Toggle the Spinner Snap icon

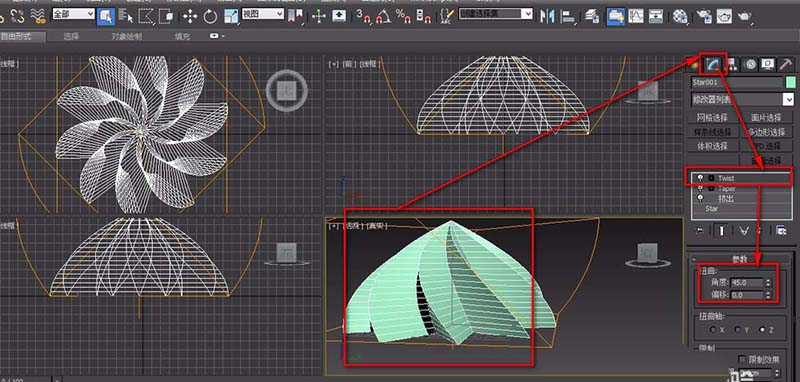(423, 16)
